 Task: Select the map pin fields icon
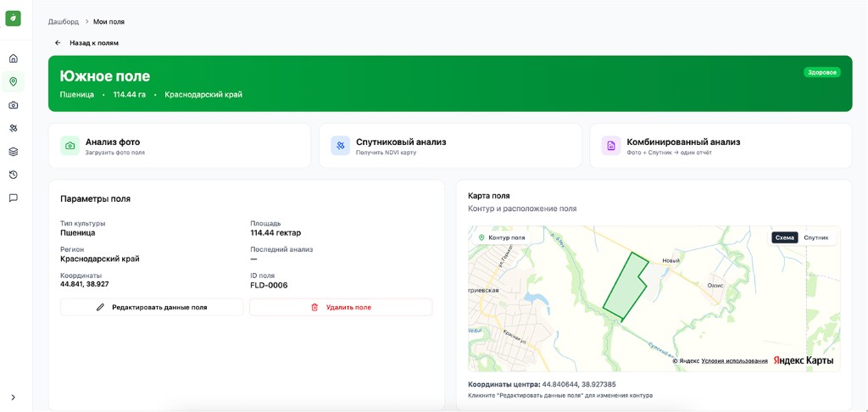13,81
